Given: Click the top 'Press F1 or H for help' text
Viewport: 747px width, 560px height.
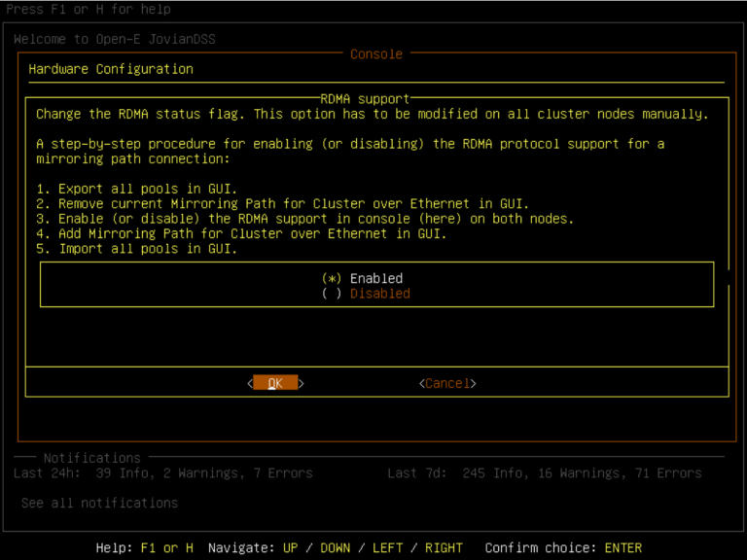Looking at the screenshot, I should [x=89, y=10].
